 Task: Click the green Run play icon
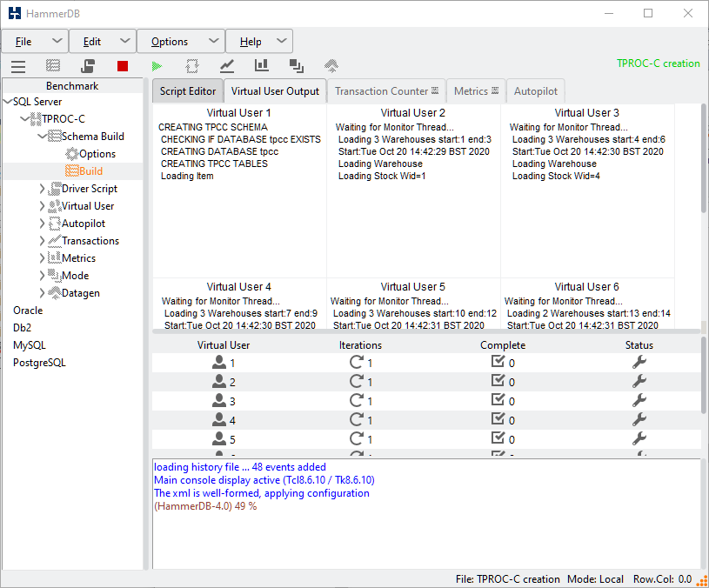[157, 66]
